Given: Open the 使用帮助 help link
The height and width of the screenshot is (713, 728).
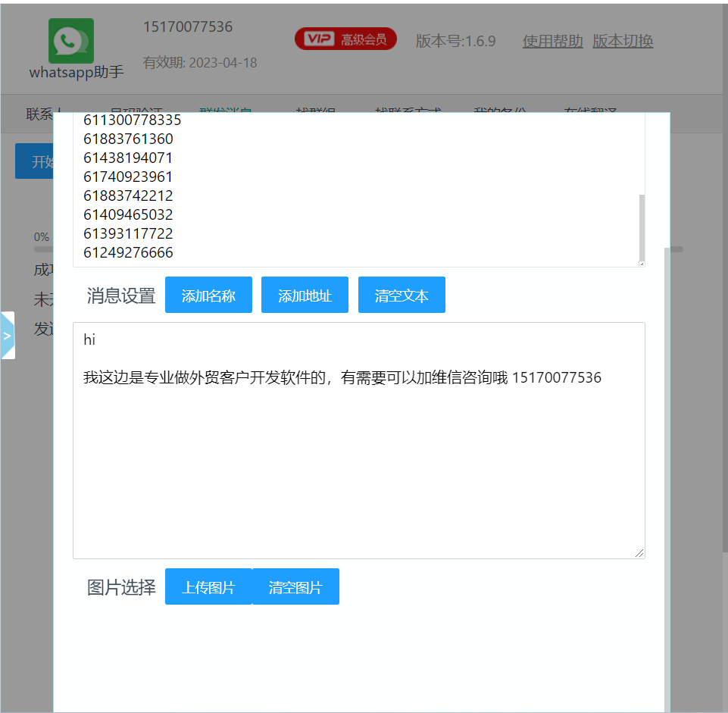Looking at the screenshot, I should click(552, 41).
